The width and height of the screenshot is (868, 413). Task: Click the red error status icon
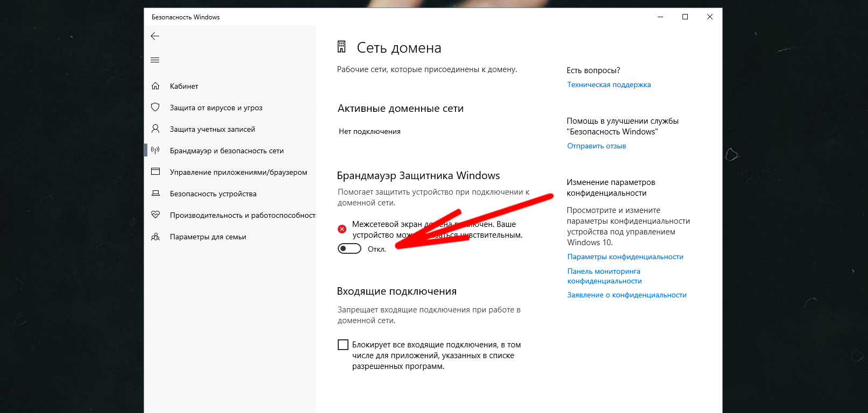click(x=342, y=229)
